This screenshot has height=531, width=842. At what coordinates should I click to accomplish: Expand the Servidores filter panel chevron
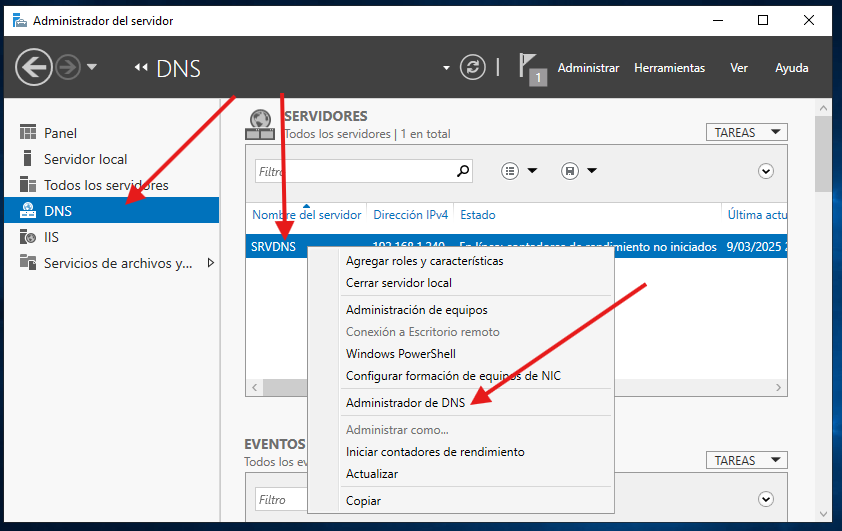[x=766, y=171]
